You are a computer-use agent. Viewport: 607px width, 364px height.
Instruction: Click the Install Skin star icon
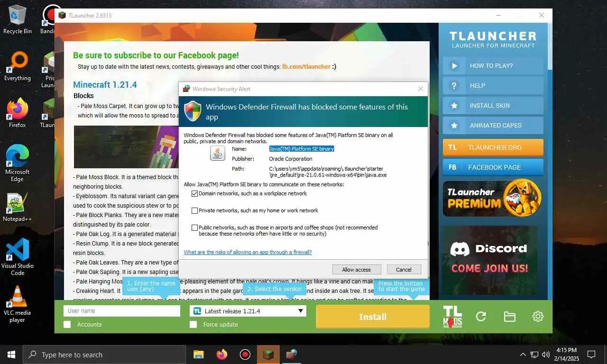[x=454, y=106]
